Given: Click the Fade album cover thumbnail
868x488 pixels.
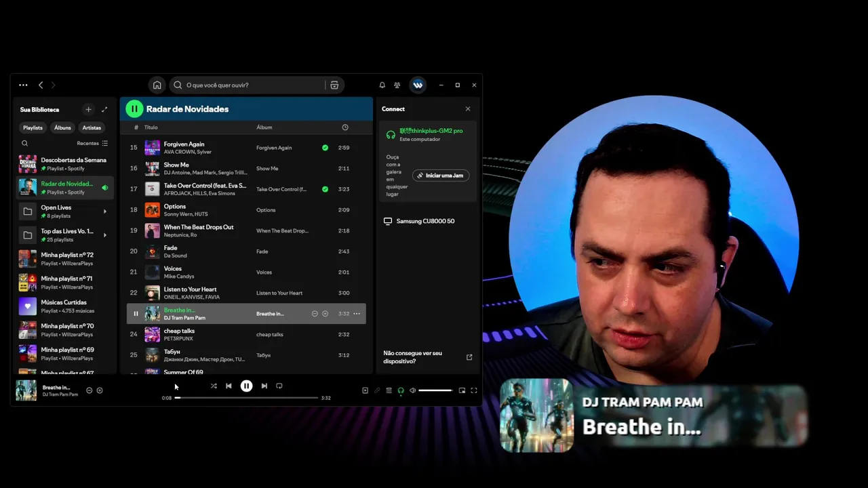Looking at the screenshot, I should (x=153, y=251).
